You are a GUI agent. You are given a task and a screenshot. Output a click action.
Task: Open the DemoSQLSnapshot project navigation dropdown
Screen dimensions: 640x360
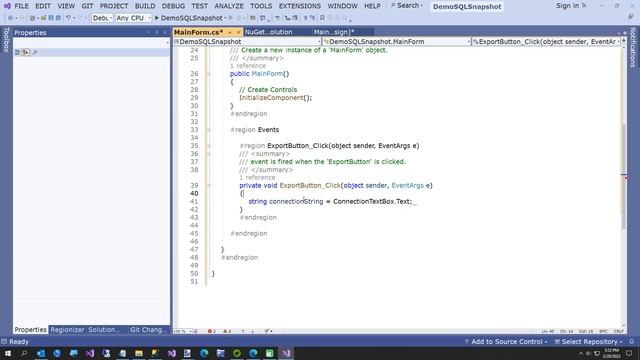(247, 42)
